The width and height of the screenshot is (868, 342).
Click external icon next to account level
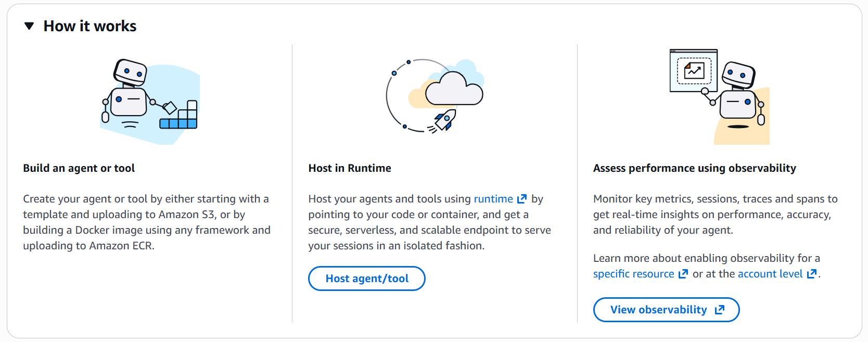tap(812, 274)
